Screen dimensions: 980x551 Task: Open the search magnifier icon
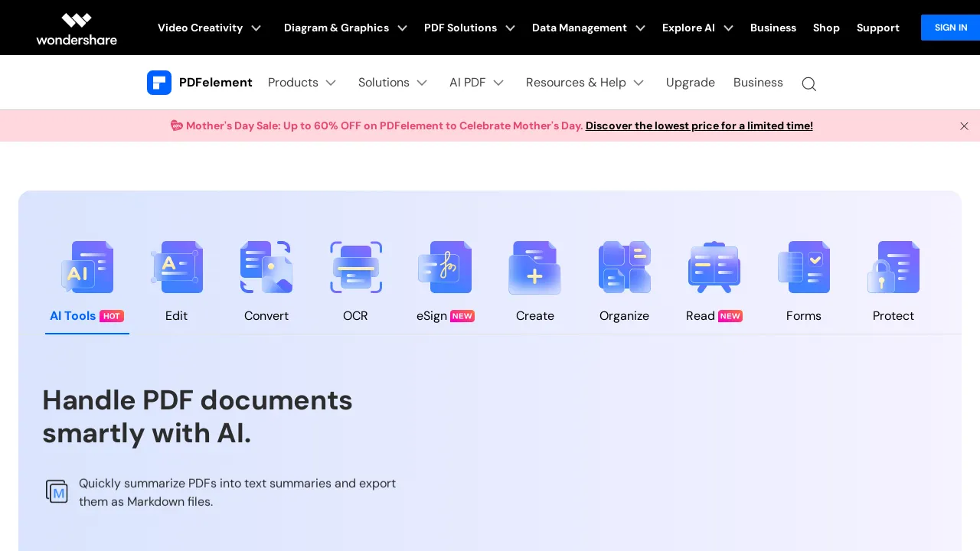click(808, 83)
